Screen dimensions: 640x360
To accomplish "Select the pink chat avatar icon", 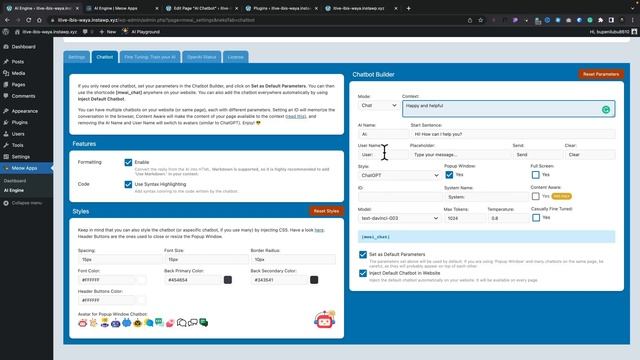I will [170, 323].
